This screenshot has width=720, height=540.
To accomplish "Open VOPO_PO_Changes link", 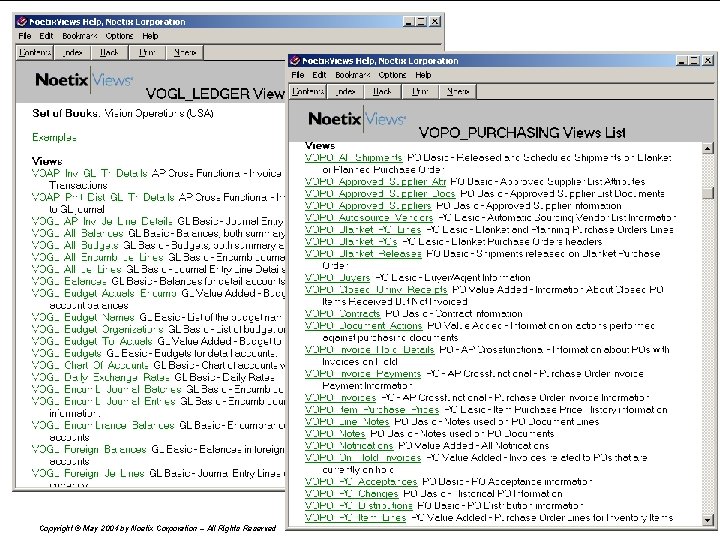I will [x=351, y=494].
